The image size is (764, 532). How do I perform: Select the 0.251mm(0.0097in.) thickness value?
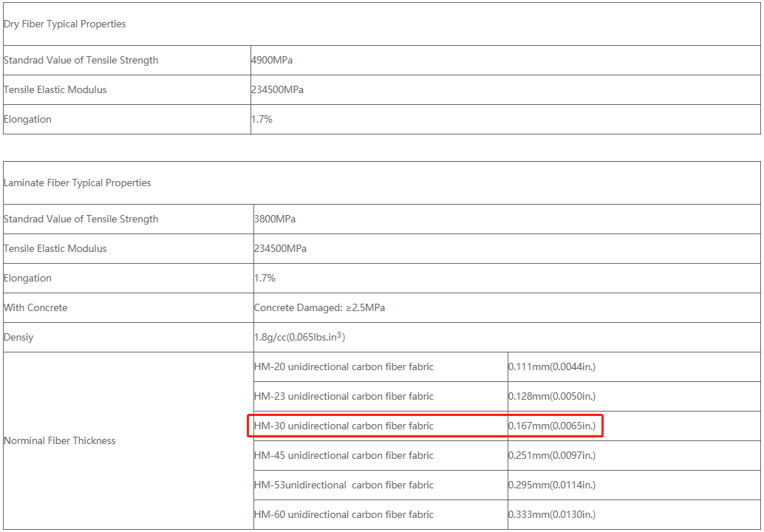[x=551, y=456]
